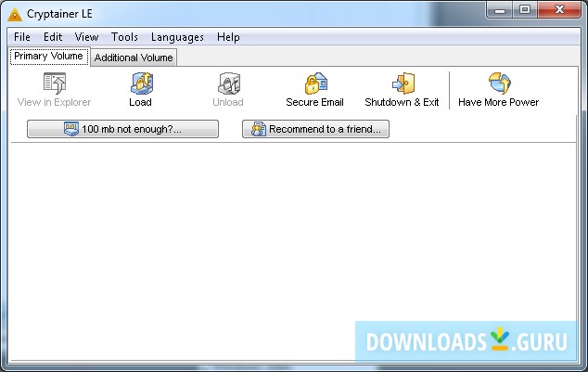Switch to the Primary Volume tab

pos(49,57)
